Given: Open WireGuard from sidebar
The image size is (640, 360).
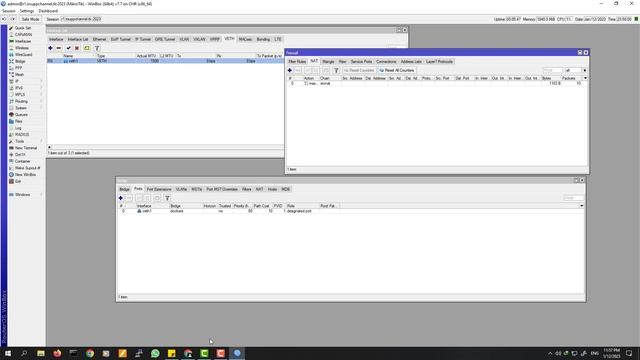Looking at the screenshot, I should [x=23, y=54].
